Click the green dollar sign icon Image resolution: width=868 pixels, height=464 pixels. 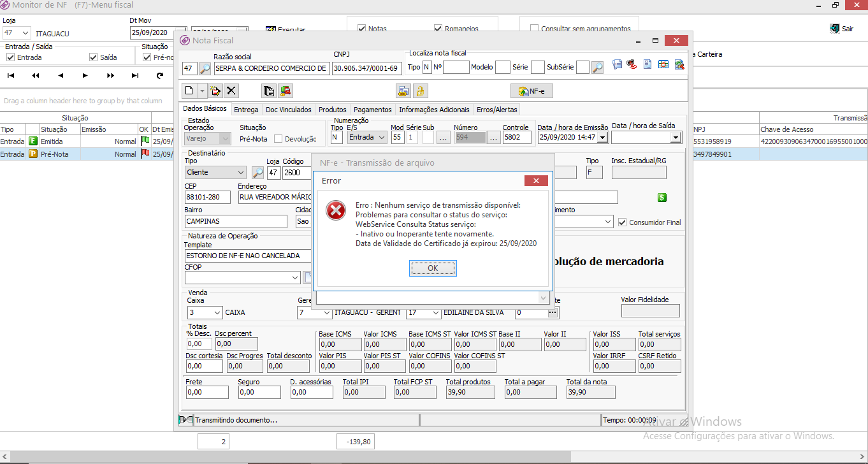[x=662, y=198]
